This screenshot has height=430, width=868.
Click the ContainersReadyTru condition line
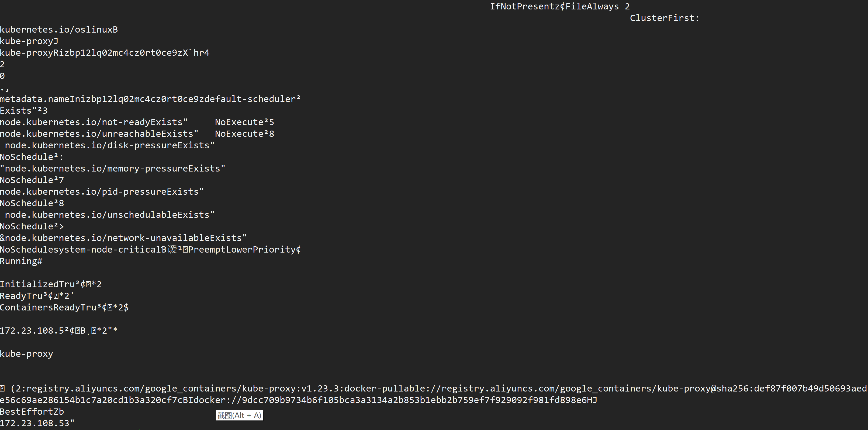64,307
